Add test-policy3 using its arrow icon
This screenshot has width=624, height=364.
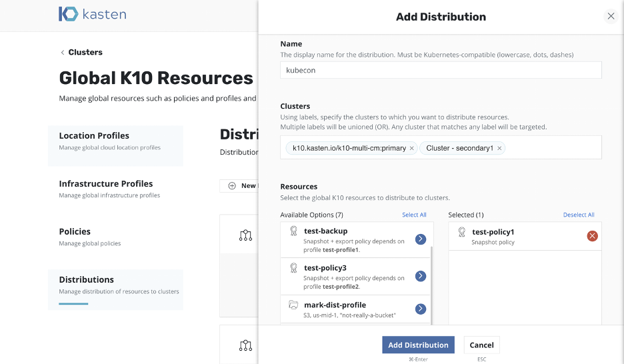(x=421, y=276)
